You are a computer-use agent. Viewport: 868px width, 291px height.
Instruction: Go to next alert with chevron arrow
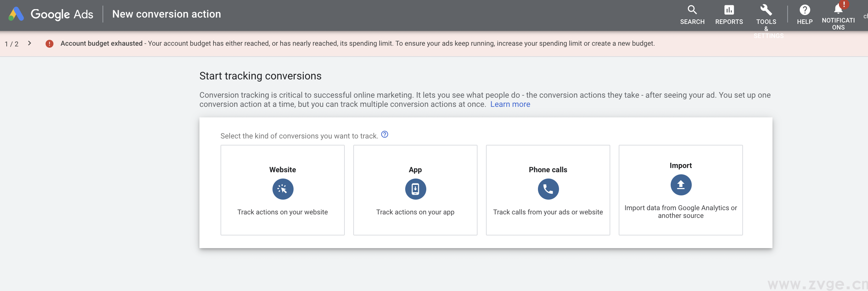pyautogui.click(x=29, y=43)
